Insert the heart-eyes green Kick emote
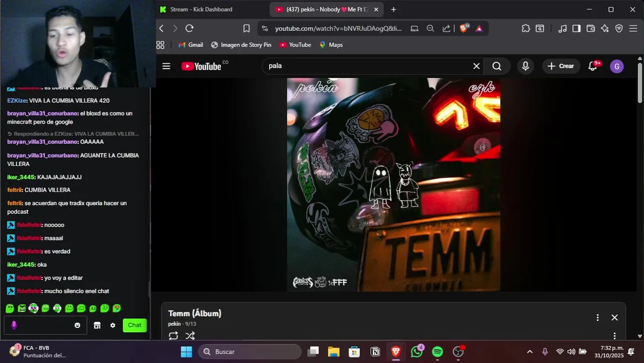644x363 pixels. [x=116, y=308]
